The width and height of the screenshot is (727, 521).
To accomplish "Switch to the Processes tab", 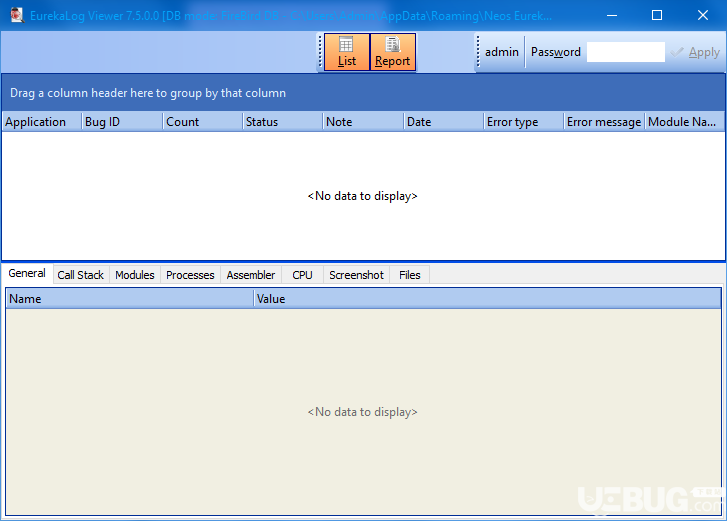I will 190,275.
